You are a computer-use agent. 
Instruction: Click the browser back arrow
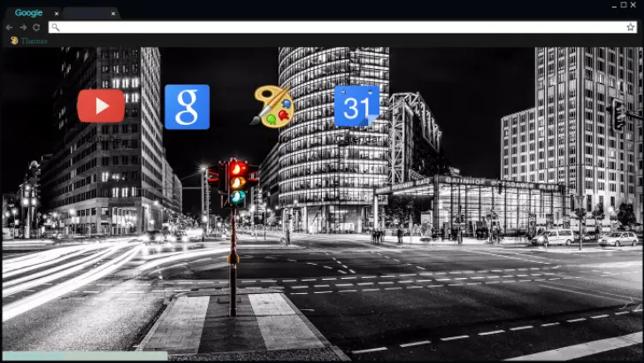coord(10,27)
